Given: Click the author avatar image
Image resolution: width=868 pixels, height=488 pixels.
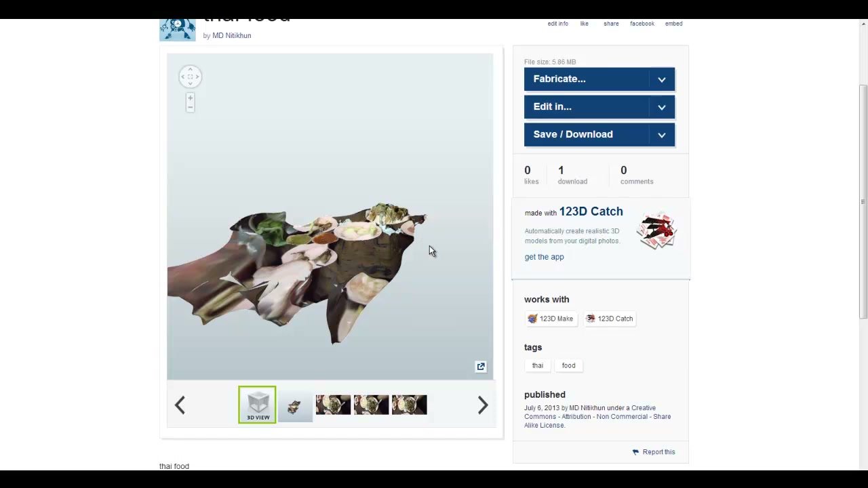Looking at the screenshot, I should (x=178, y=30).
